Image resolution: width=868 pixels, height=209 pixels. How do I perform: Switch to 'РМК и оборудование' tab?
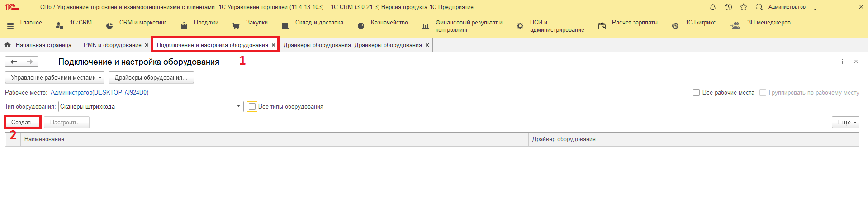point(112,45)
